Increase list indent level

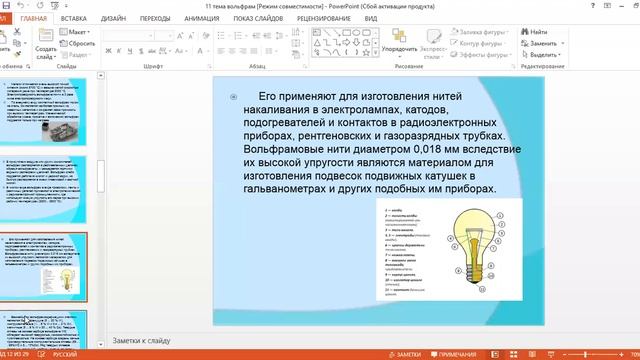(267, 36)
